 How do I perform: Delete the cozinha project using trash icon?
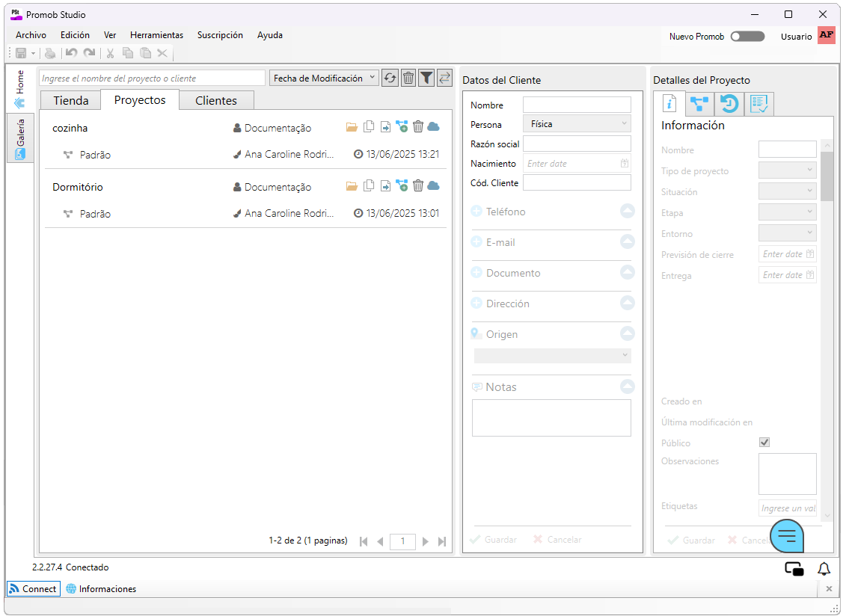(417, 127)
